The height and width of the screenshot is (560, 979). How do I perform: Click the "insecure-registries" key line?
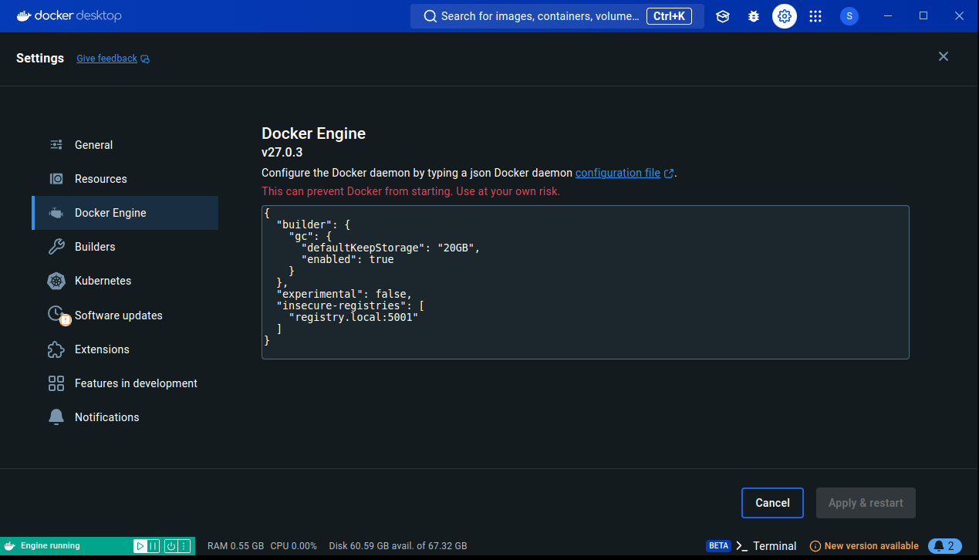tap(350, 305)
